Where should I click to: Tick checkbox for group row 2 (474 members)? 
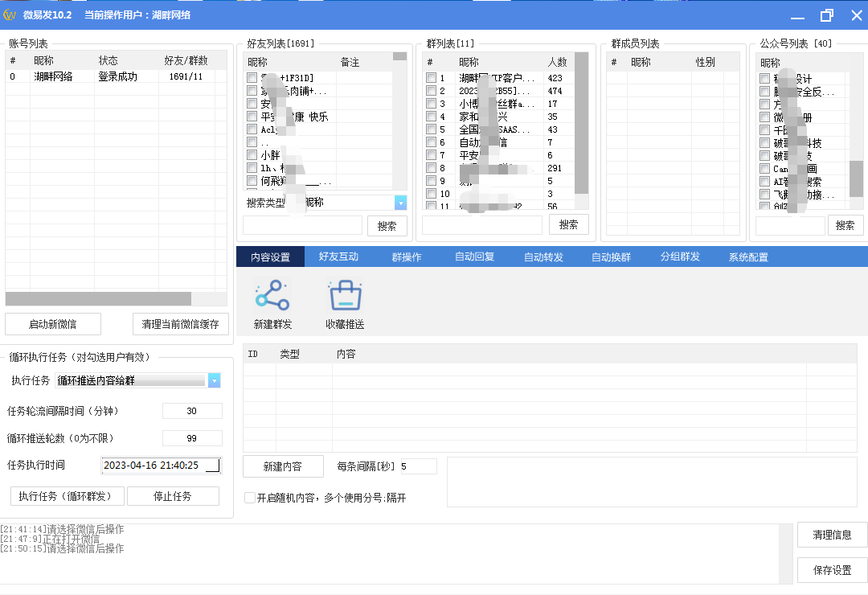tap(432, 90)
